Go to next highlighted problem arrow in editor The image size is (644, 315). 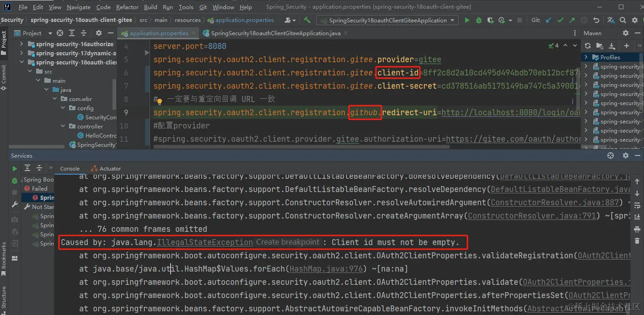[574, 46]
